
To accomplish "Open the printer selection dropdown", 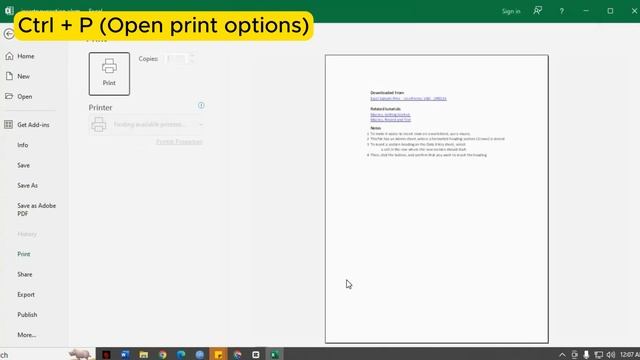I will (146, 124).
